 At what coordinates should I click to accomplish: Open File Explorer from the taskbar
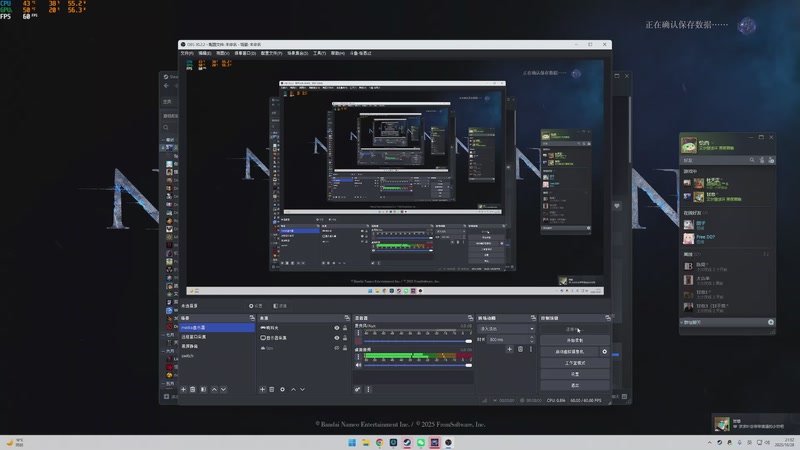click(x=366, y=442)
